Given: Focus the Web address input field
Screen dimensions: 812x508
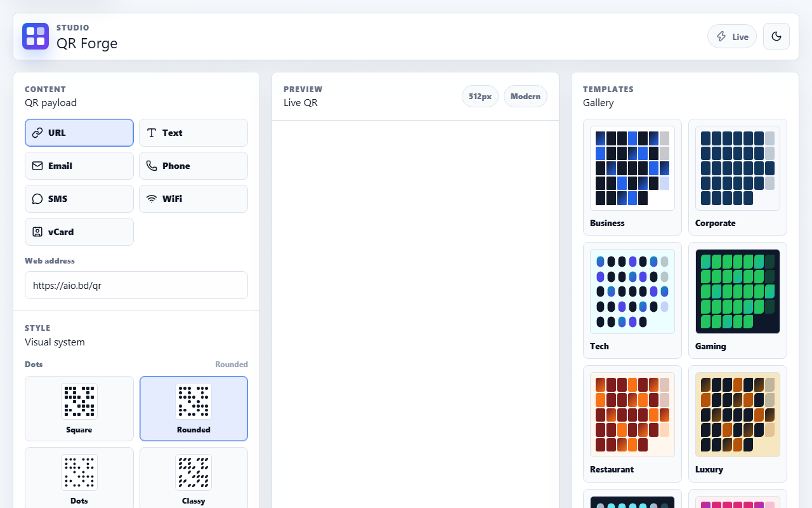Looking at the screenshot, I should (136, 285).
